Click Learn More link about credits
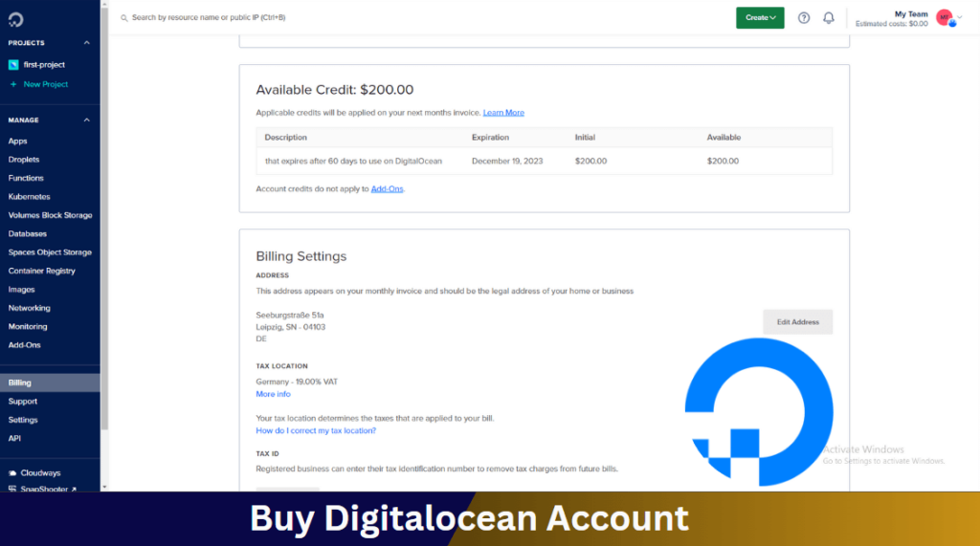 point(503,113)
